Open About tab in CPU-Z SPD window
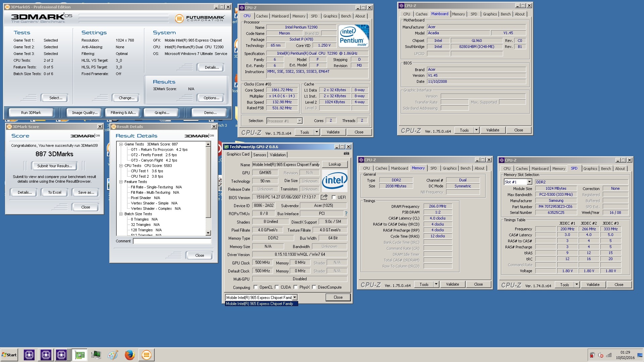This screenshot has width=644, height=362. tap(620, 169)
